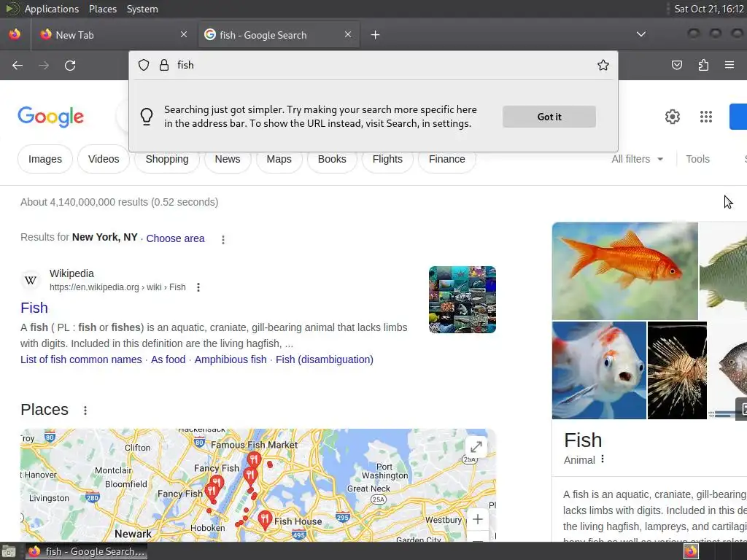Open Firefox hamburger application menu
Screen dimensions: 747x560
[729, 65]
